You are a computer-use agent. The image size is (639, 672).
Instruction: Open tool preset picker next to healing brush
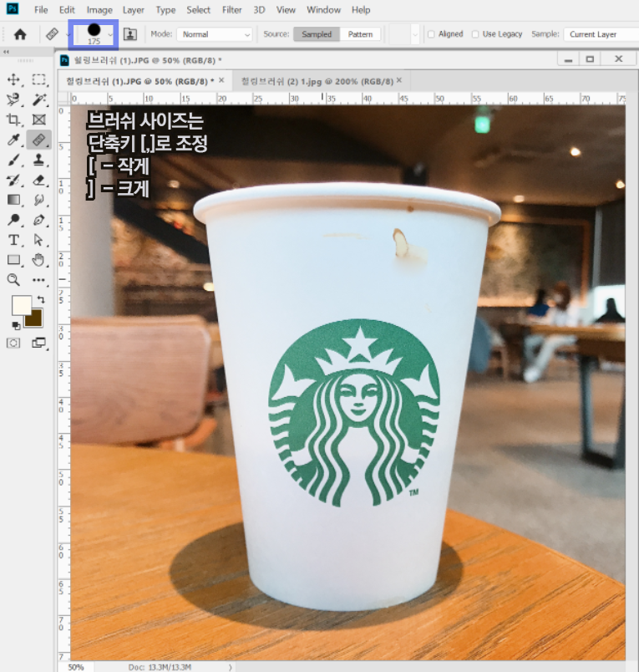pos(68,34)
